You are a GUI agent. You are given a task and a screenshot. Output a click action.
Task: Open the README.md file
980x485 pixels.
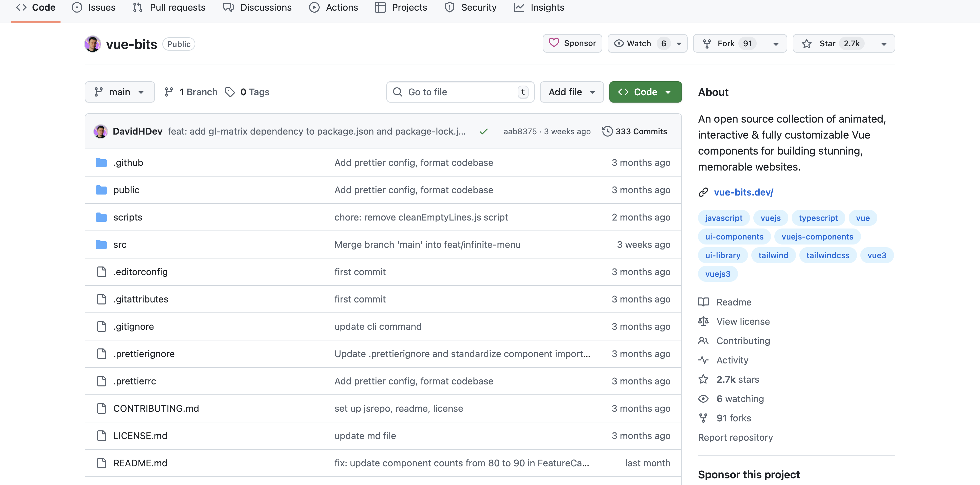coord(140,463)
